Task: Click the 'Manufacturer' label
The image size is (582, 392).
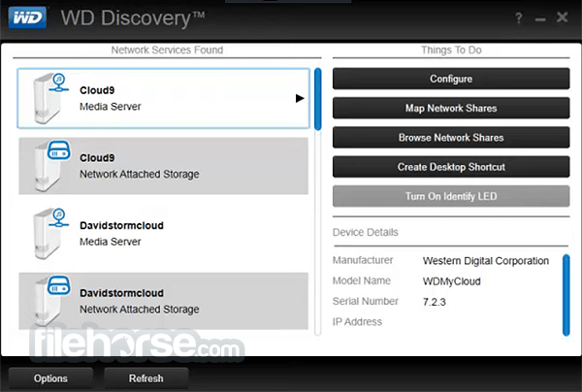Action: (363, 260)
